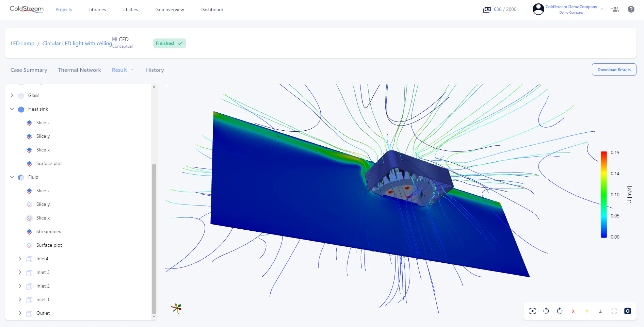Hide the Fluid Streamlines layer
This screenshot has width=644, height=327.
(29, 232)
